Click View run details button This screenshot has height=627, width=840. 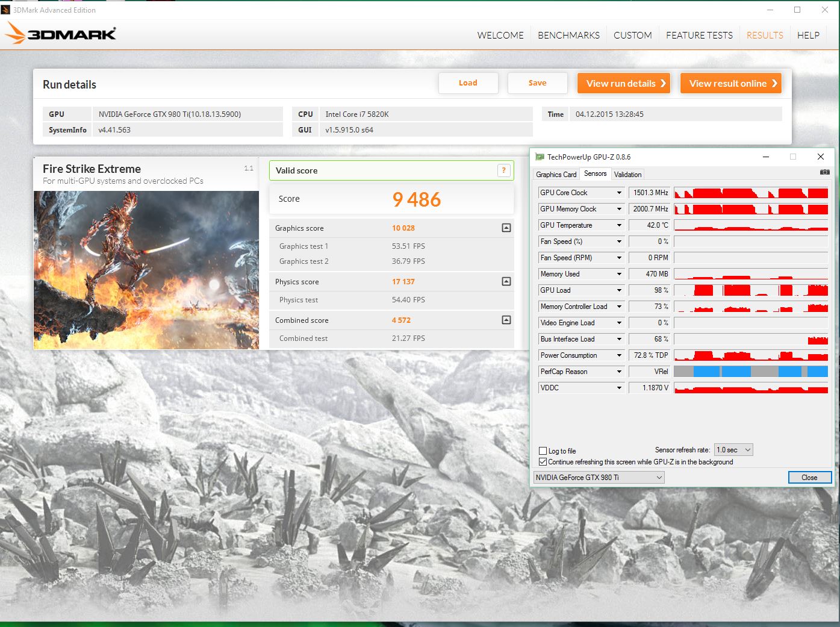tap(624, 83)
